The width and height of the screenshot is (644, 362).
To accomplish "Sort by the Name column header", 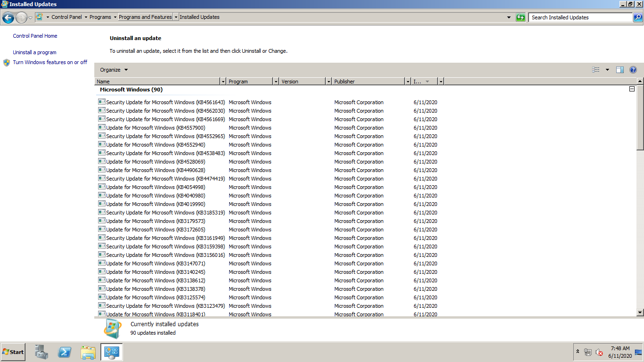I will point(157,82).
